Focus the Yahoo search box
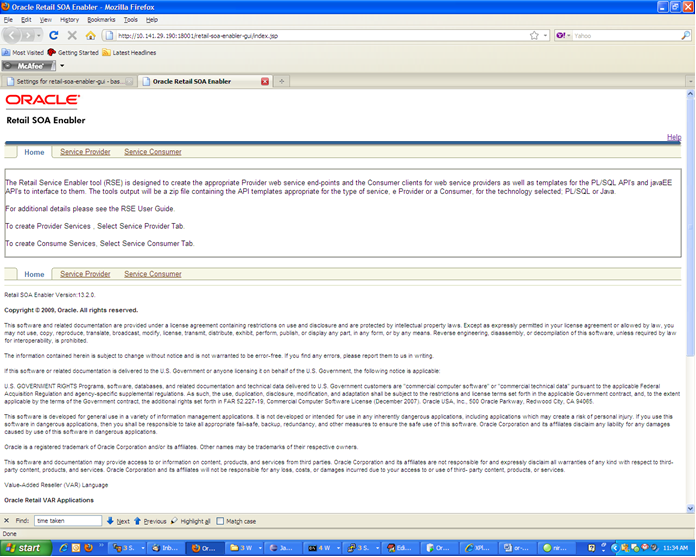The image size is (696, 557). (x=626, y=36)
